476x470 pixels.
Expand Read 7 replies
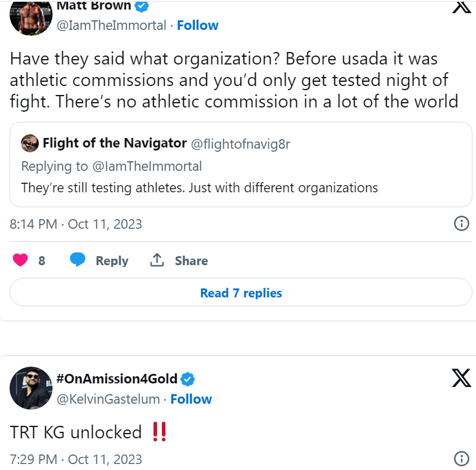pos(241,293)
